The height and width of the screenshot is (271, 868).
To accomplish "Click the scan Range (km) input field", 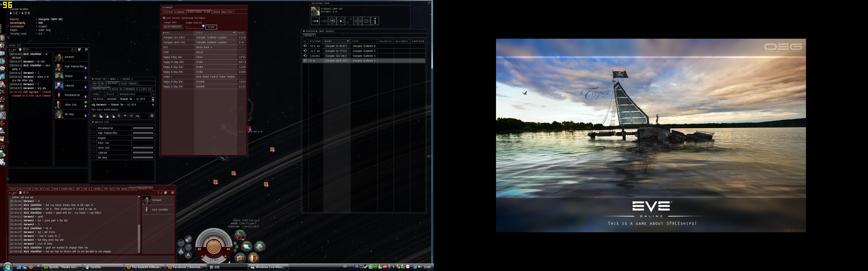I will pos(173,27).
